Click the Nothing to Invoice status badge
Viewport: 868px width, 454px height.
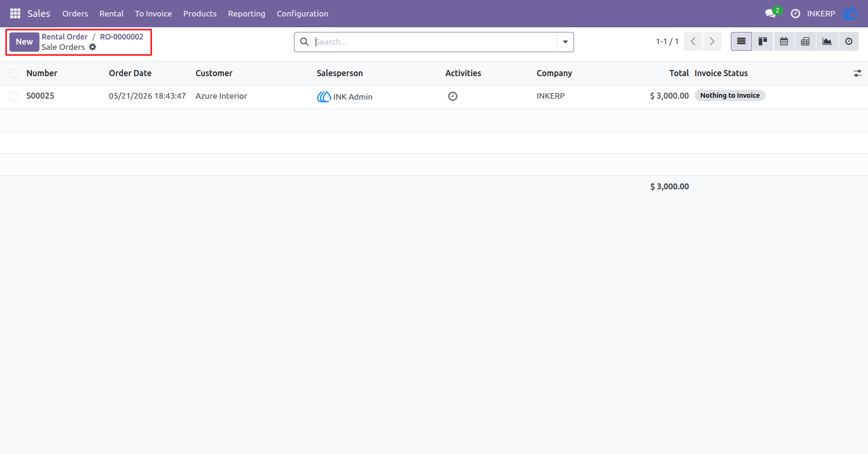(x=730, y=95)
